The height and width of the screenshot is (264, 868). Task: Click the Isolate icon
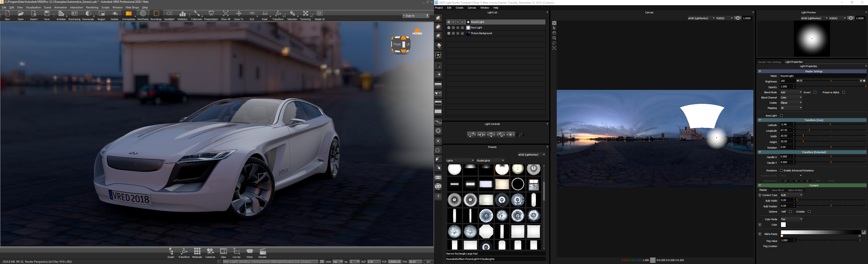(x=115, y=15)
